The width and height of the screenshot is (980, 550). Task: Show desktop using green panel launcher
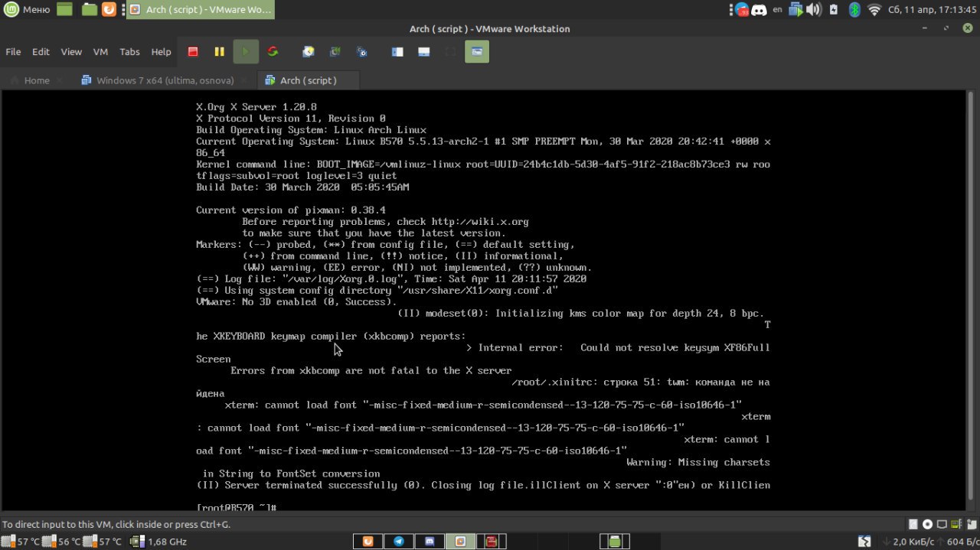pos(65,9)
